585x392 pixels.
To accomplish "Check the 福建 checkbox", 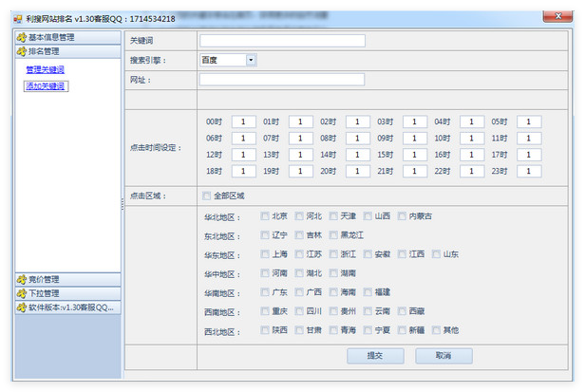I will 368,292.
